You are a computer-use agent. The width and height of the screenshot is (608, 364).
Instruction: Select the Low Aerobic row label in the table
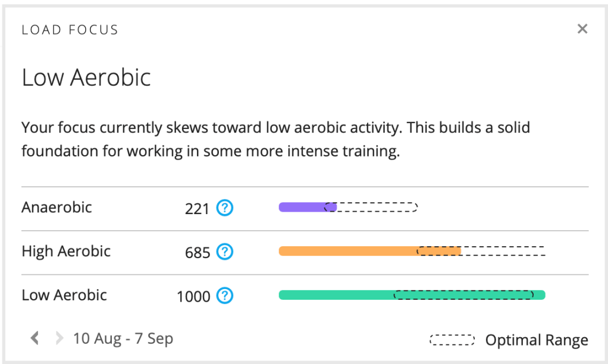(64, 295)
